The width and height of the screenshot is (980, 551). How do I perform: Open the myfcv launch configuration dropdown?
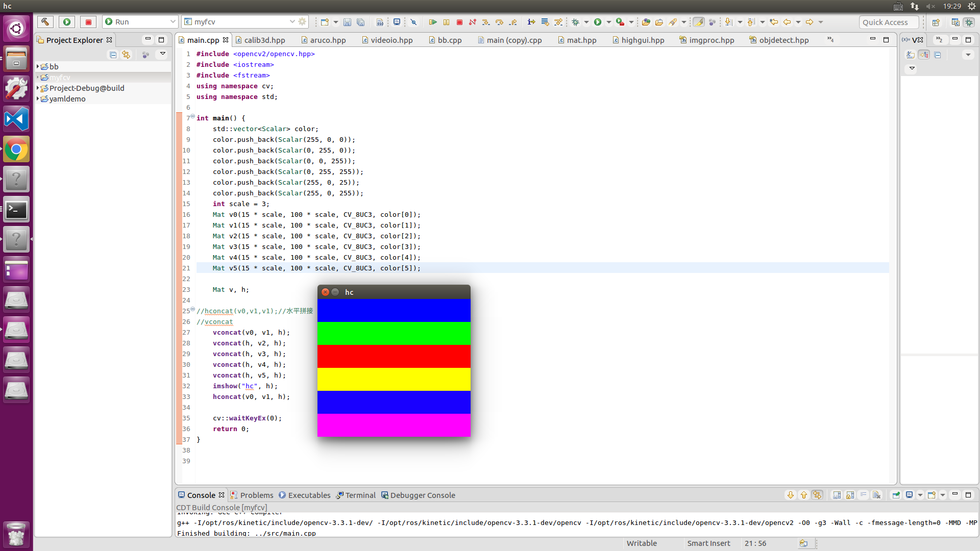(292, 22)
